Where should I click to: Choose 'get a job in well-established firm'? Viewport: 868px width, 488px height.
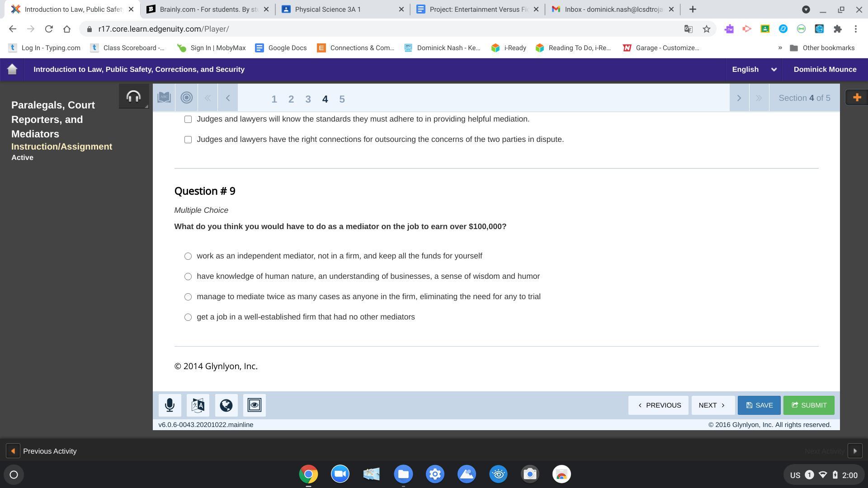pyautogui.click(x=188, y=317)
